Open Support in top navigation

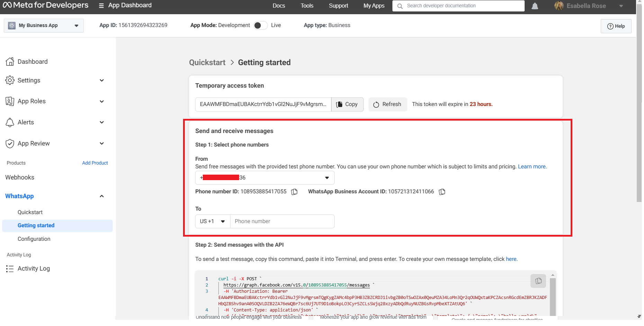click(x=338, y=6)
